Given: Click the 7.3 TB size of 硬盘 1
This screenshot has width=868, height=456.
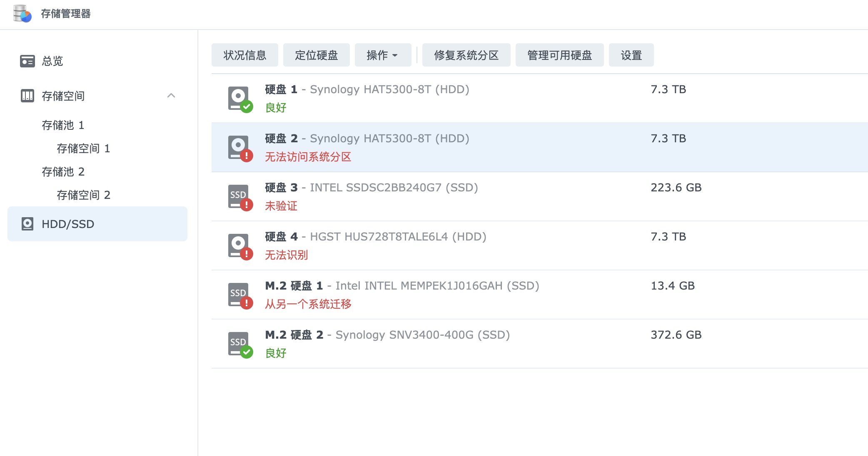Looking at the screenshot, I should coord(668,89).
